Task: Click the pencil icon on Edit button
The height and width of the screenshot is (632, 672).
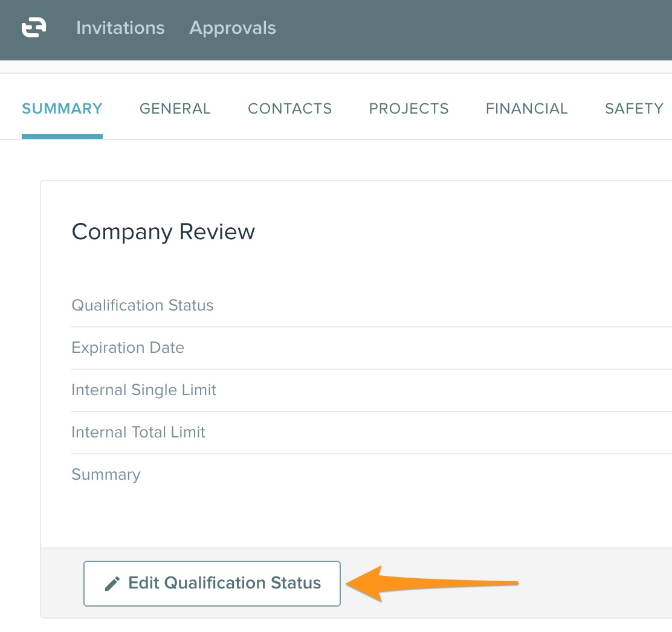Action: [112, 584]
